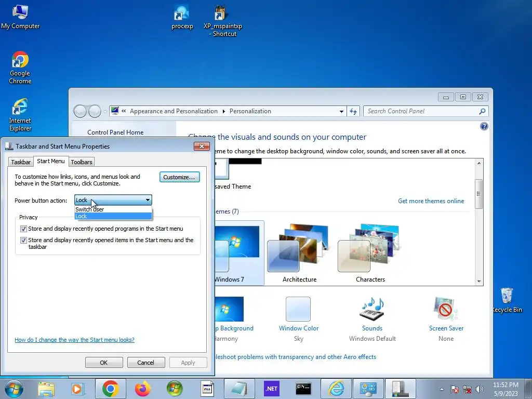Click OK in Taskbar properties dialog
The image size is (532, 399).
click(104, 362)
